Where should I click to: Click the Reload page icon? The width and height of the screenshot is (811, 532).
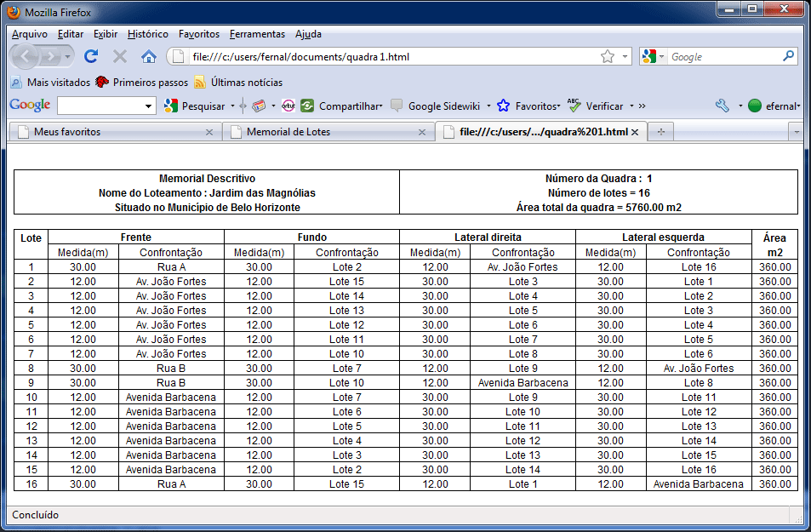91,56
